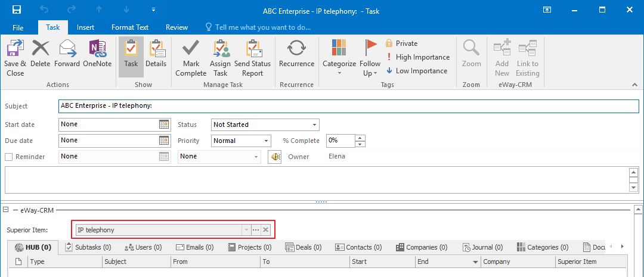Clear the Superior Item with X
This screenshot has width=644, height=277.
click(266, 230)
